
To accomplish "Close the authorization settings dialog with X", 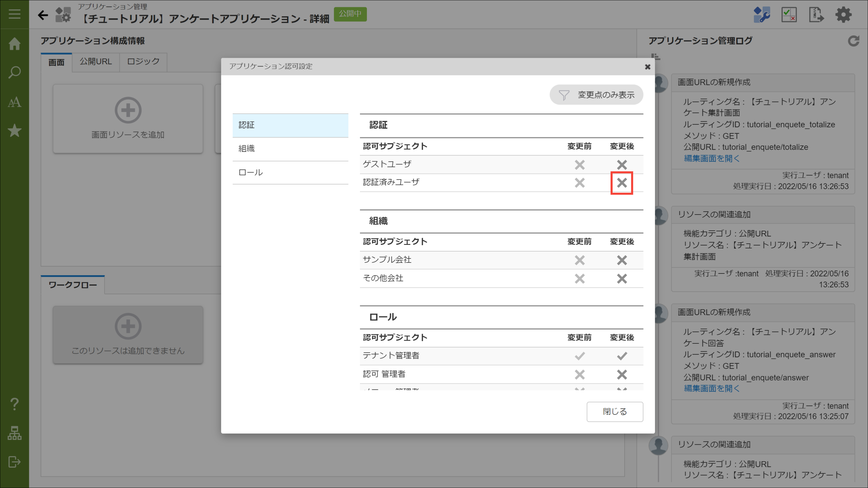I will coord(647,67).
